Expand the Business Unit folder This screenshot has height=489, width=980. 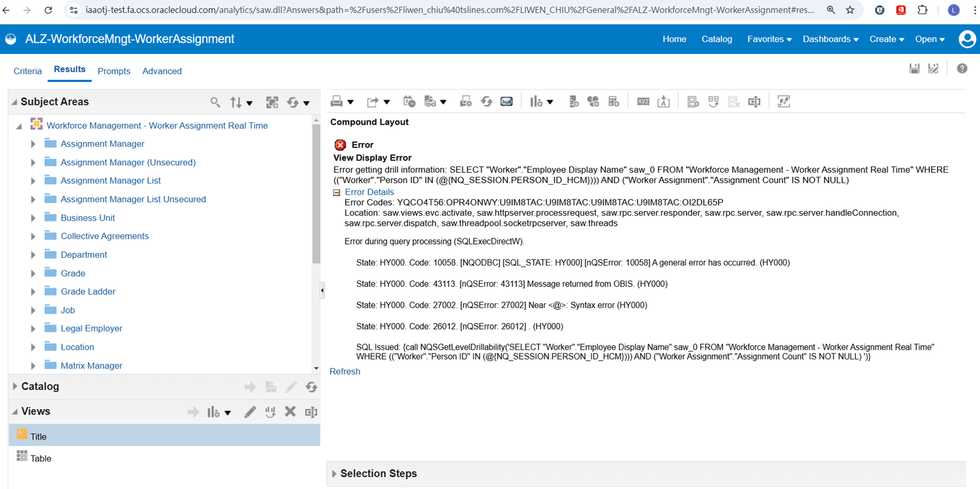(x=33, y=218)
